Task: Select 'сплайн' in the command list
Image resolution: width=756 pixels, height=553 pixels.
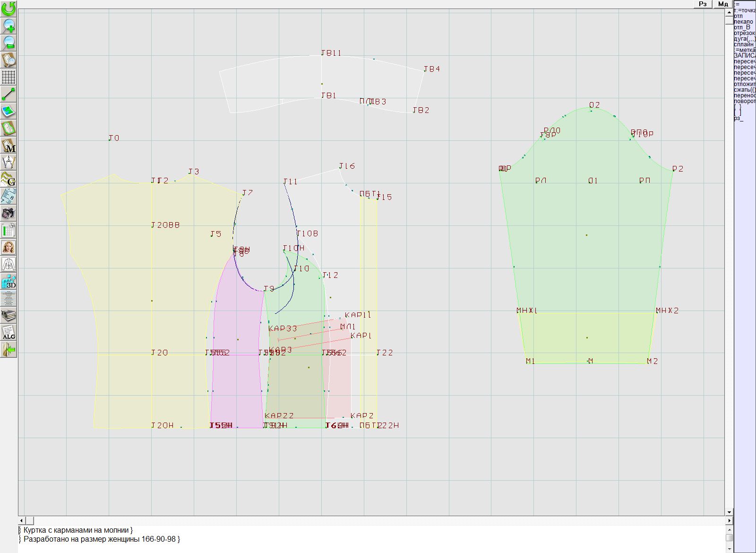Action: click(744, 44)
